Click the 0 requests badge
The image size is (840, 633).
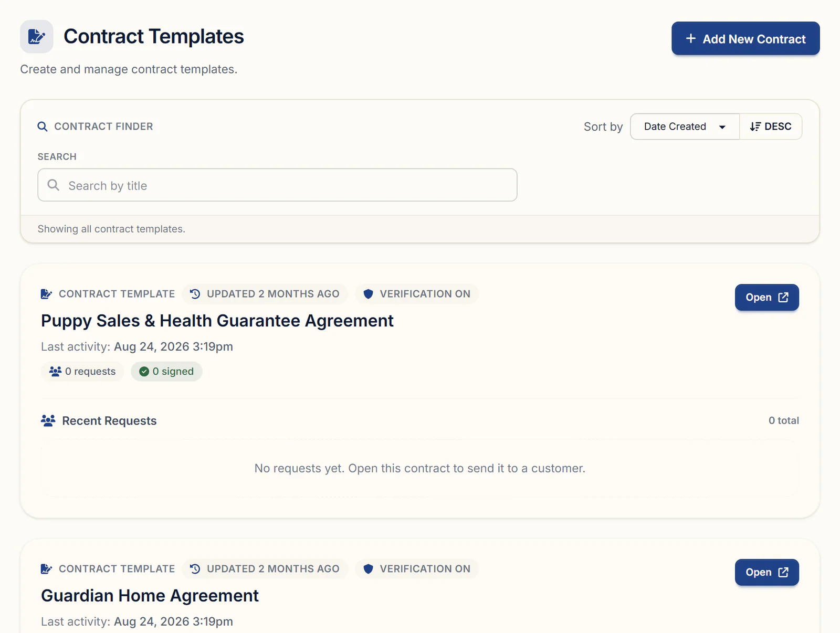point(82,372)
